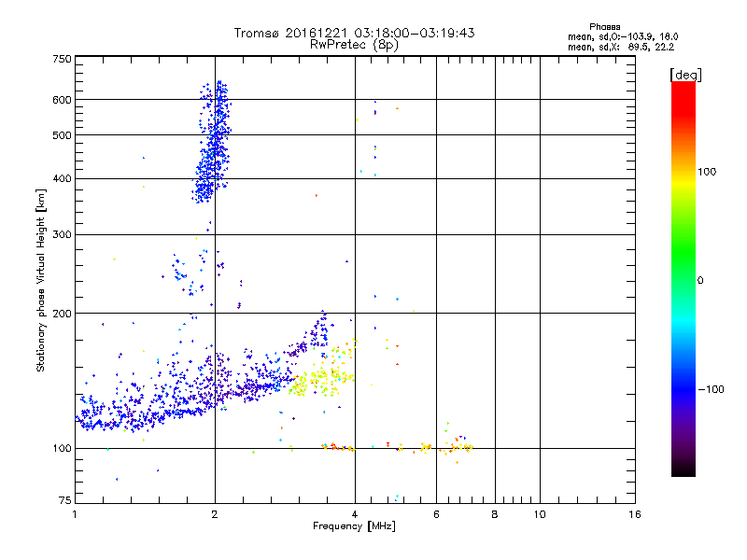Click the y-axis tick label '75'

[65, 500]
